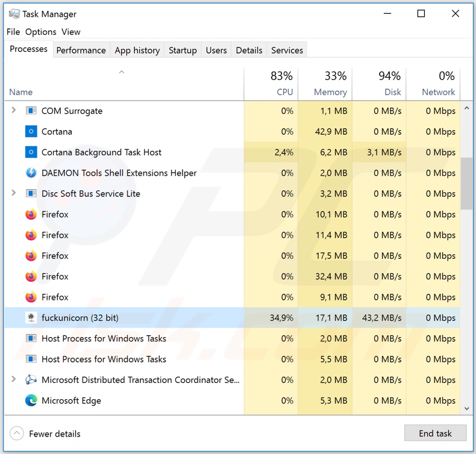Screen dimensions: 476x454
Task: Click the vertical scrollbar thumb
Action: pos(466,184)
